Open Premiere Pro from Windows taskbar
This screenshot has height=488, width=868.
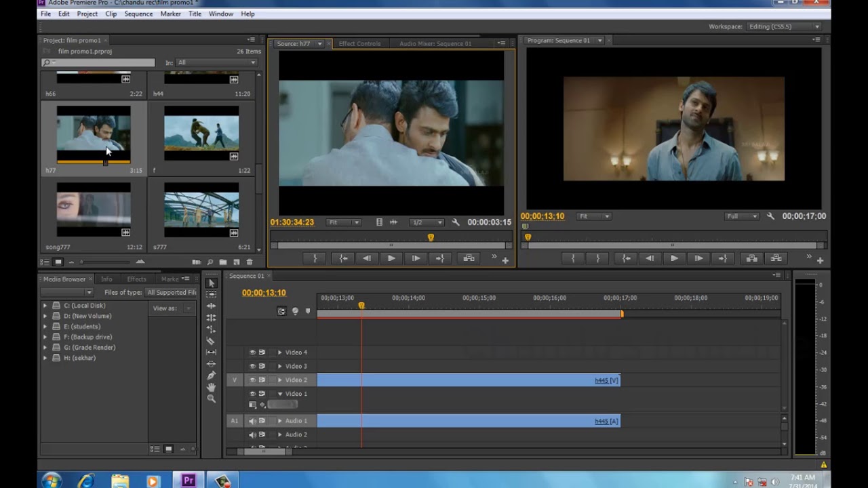click(x=189, y=481)
